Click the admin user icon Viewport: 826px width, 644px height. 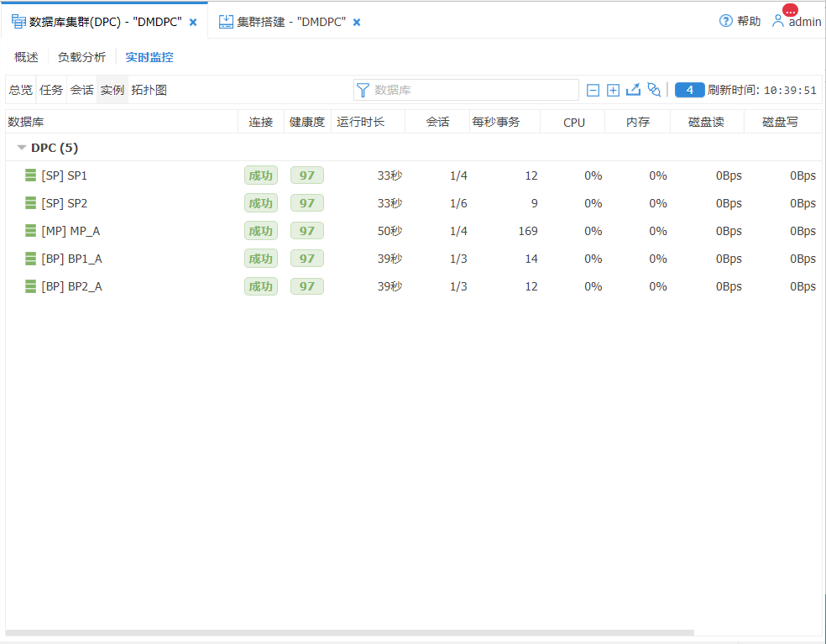[x=778, y=21]
